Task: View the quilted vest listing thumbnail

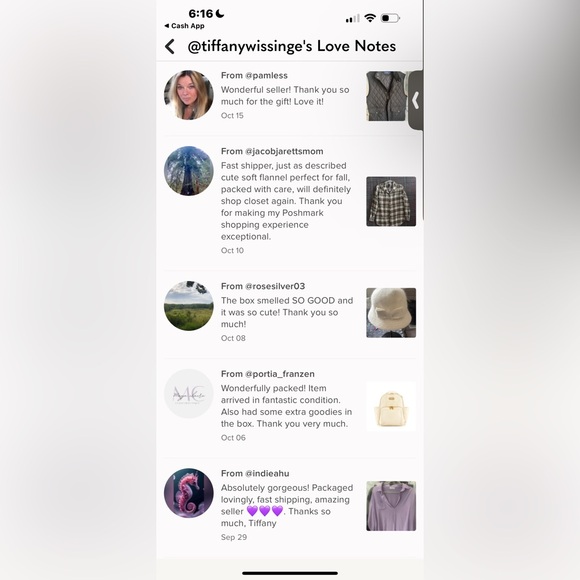Action: [x=387, y=96]
